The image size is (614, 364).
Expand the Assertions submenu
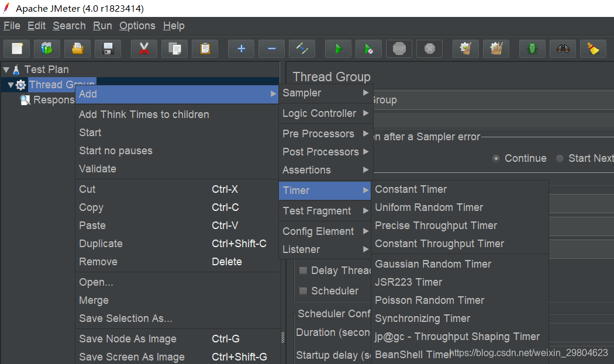pyautogui.click(x=325, y=170)
